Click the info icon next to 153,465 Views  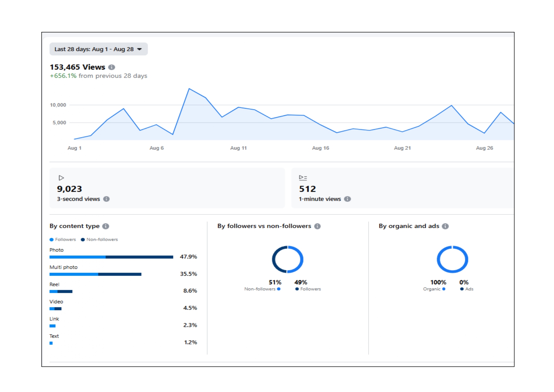pyautogui.click(x=111, y=67)
